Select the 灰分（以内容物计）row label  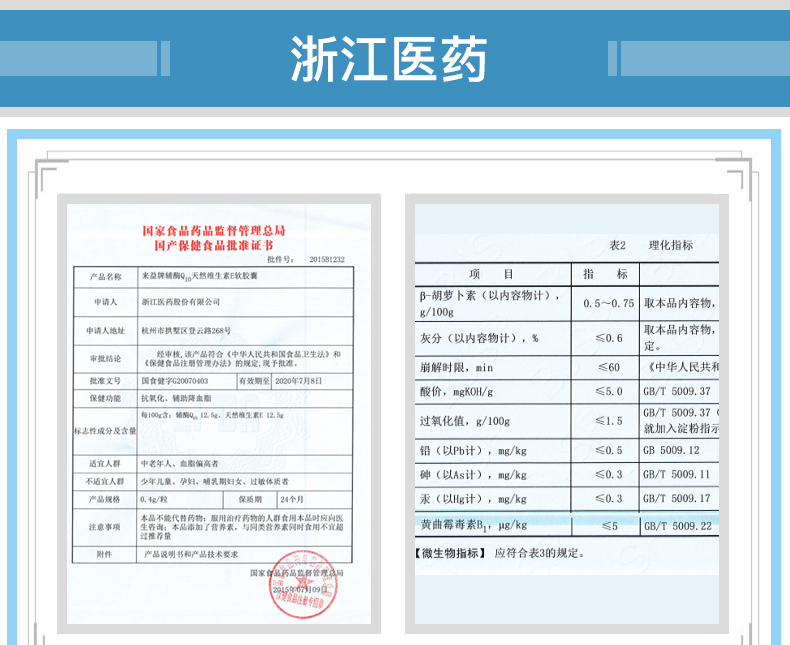click(x=479, y=338)
